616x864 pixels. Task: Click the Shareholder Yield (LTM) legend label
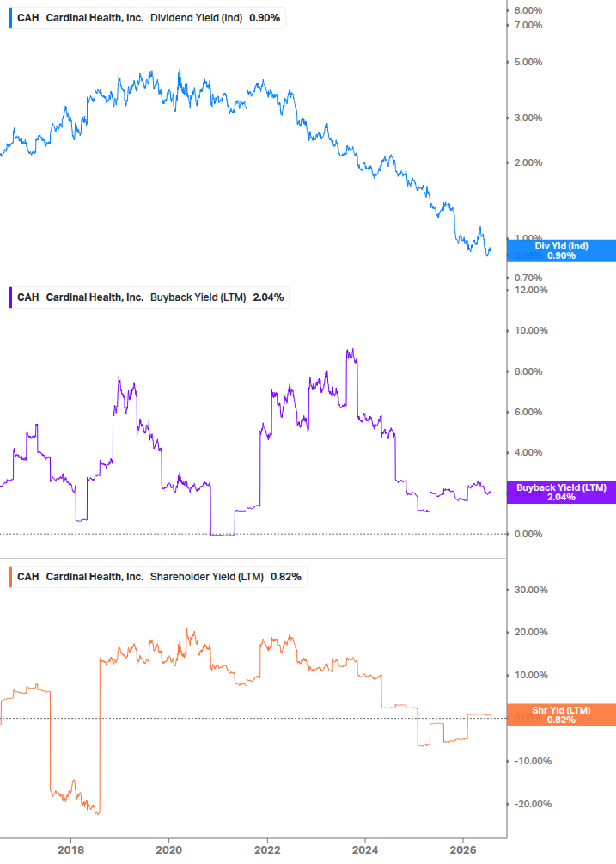point(207,577)
